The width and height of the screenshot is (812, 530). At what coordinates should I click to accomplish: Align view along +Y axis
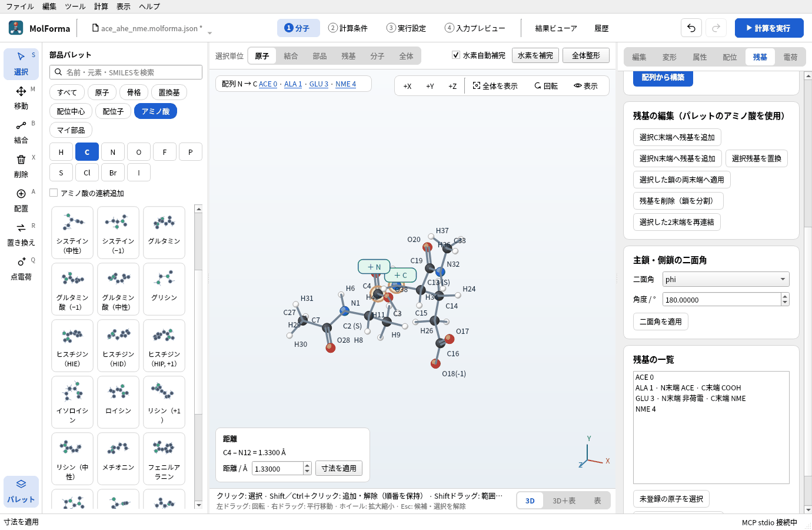tap(430, 86)
